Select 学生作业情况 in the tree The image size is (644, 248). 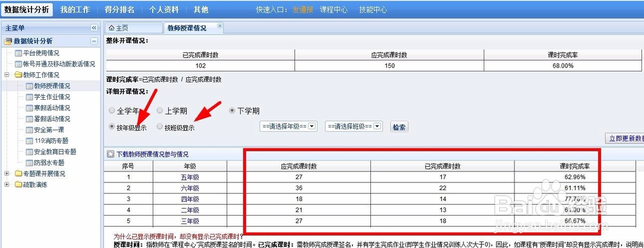click(x=52, y=97)
